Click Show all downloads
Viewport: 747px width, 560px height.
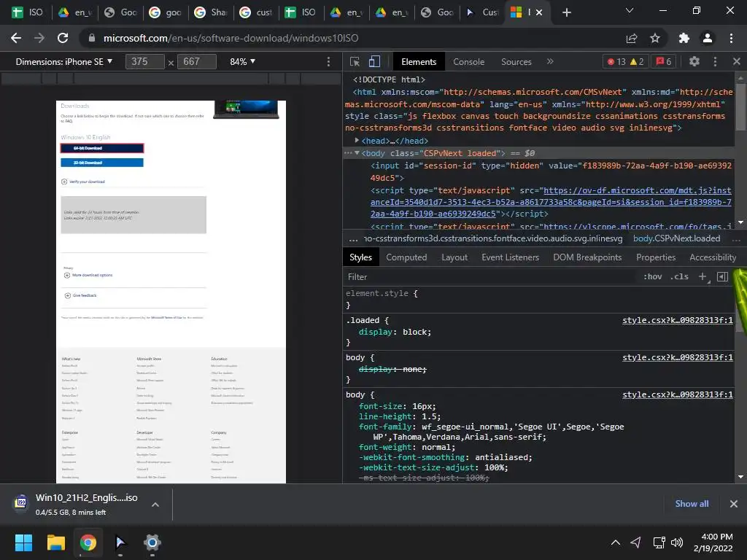[x=692, y=504]
